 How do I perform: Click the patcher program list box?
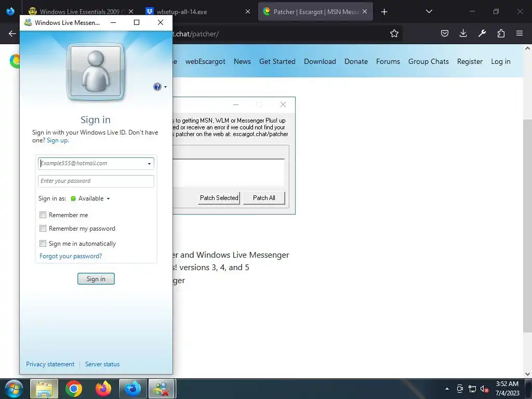[x=229, y=172]
